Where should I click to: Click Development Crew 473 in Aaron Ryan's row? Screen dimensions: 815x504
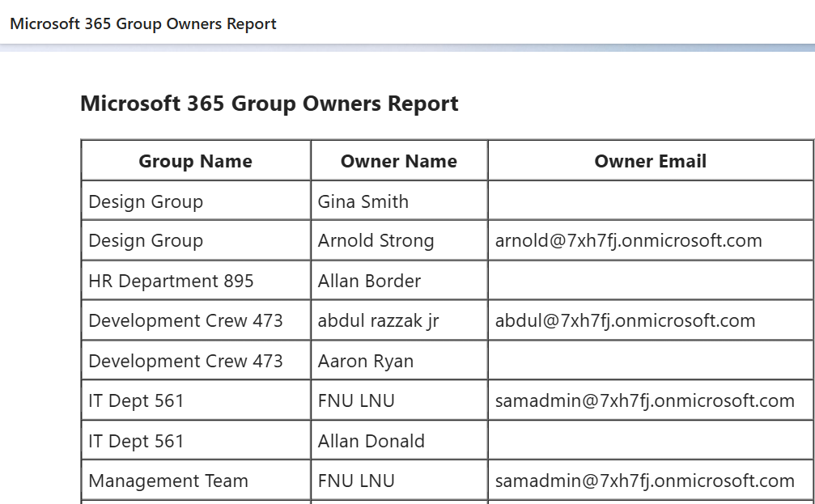coord(185,361)
